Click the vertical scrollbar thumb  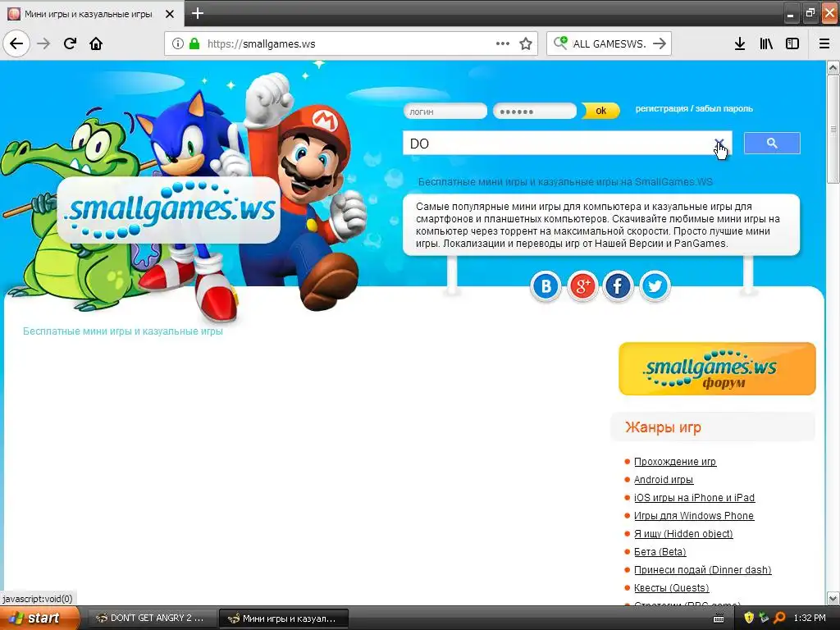pos(833,129)
